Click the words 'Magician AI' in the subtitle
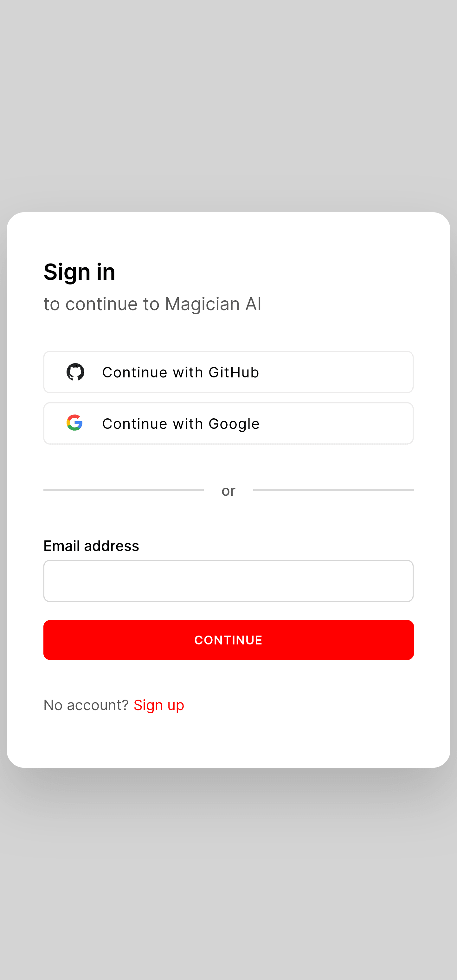Screen dimensions: 457x980 [213, 304]
